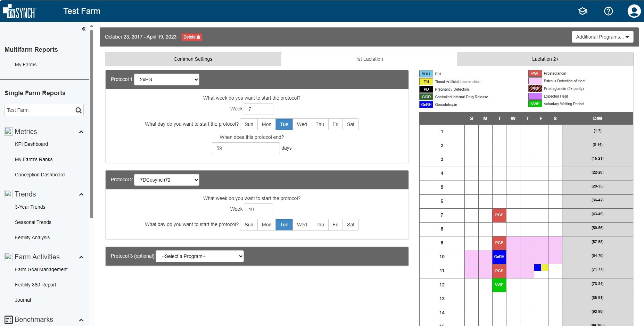Click the PGF block in week 11

499,271
